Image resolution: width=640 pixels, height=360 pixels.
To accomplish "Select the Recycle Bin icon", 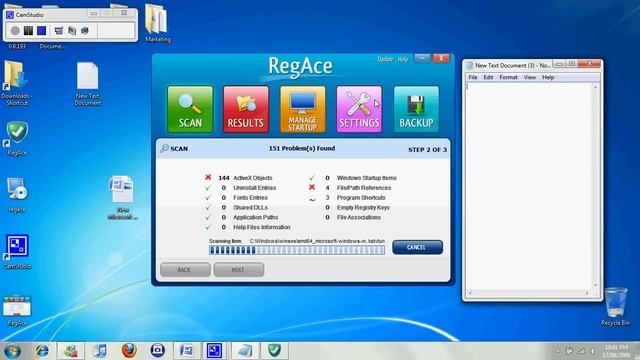I will (x=616, y=307).
